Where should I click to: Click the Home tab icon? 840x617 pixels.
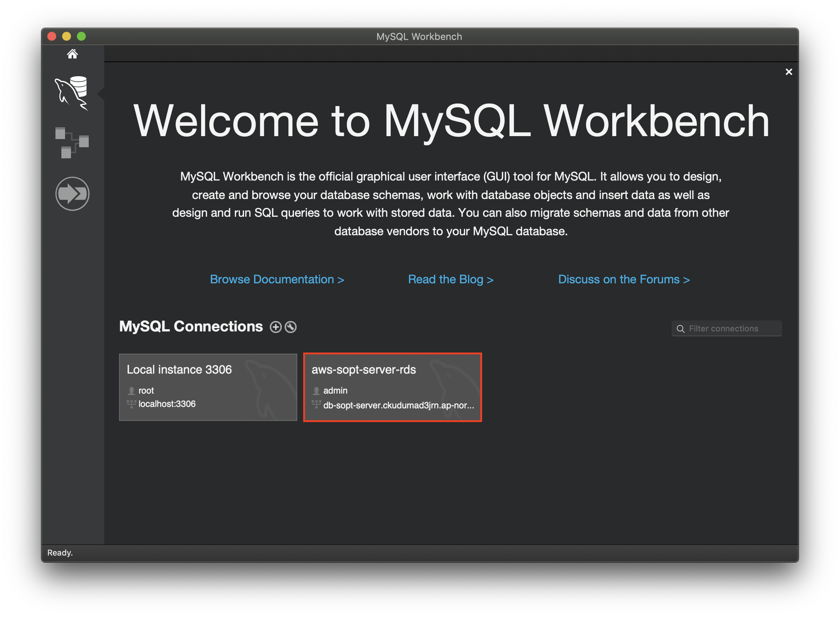[72, 54]
